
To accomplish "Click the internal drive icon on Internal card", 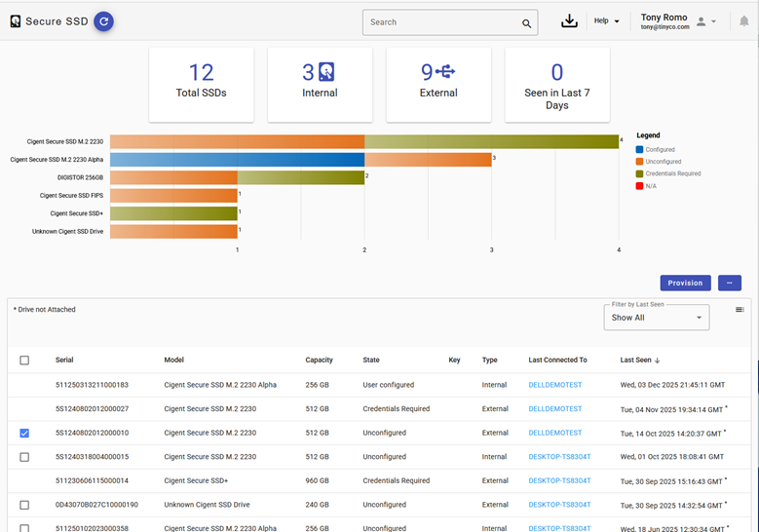I will coord(326,72).
